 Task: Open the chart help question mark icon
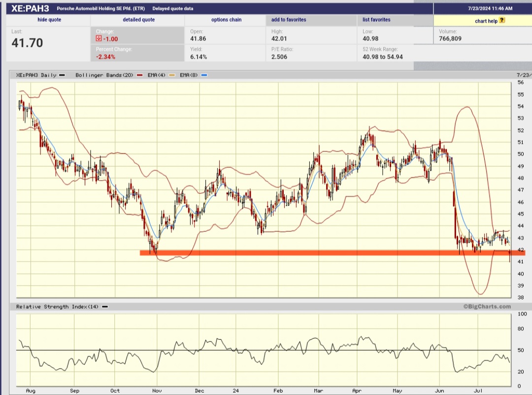(x=501, y=21)
